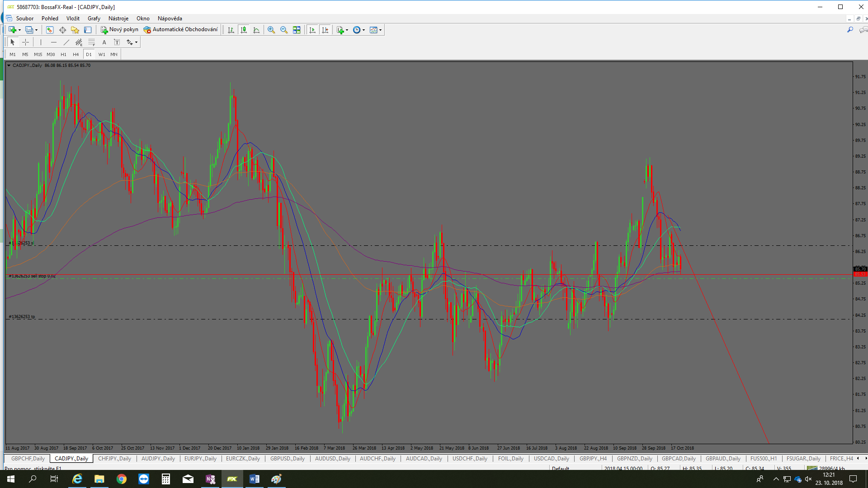Click the zoom in magnifier icon

coord(271,30)
